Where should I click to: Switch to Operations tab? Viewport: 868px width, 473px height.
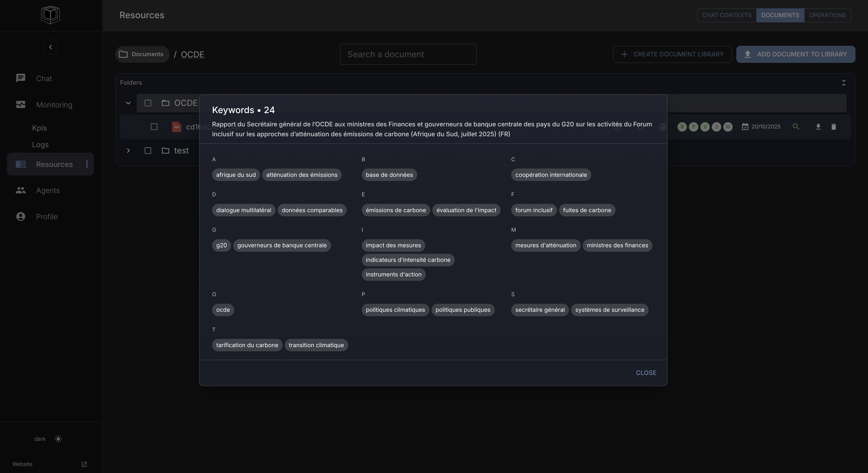click(x=827, y=15)
